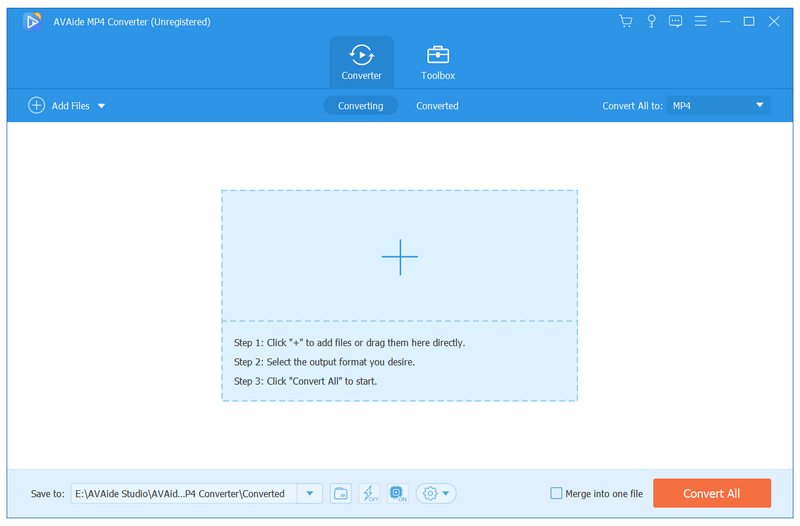Viewport: 800px width, 526px height.
Task: Click the Step 2 instruction text
Action: point(324,362)
